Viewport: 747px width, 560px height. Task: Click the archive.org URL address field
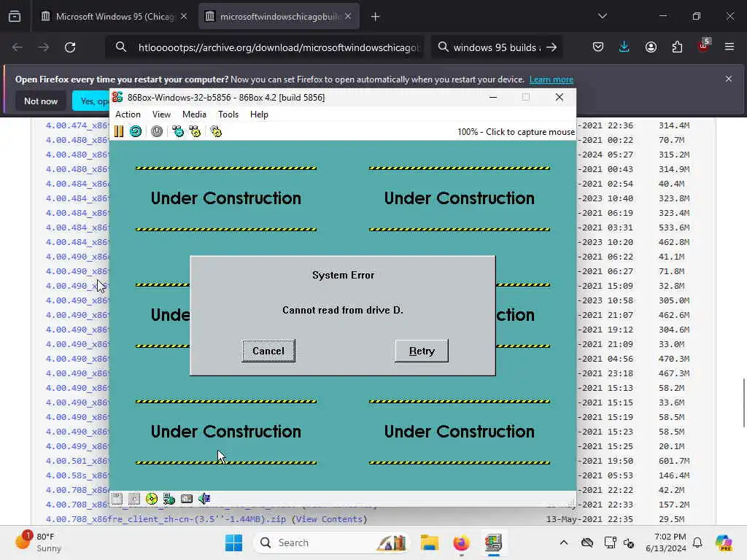tap(279, 47)
